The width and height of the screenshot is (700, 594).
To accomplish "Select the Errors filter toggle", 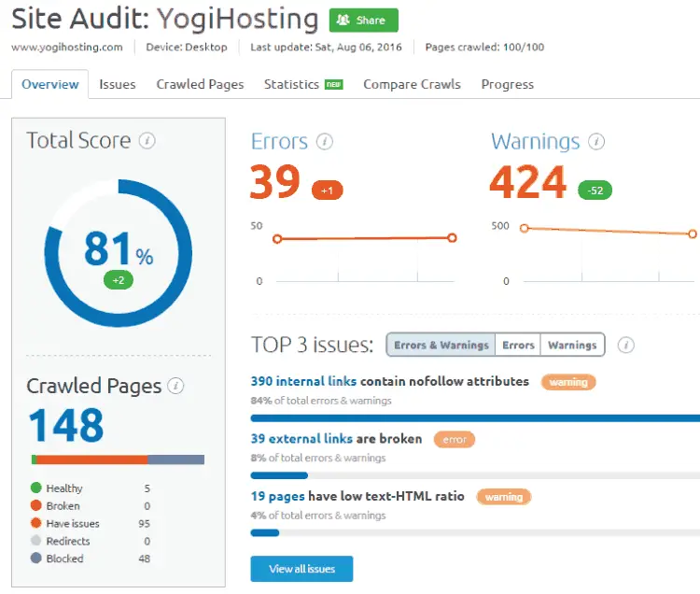I will 518,345.
